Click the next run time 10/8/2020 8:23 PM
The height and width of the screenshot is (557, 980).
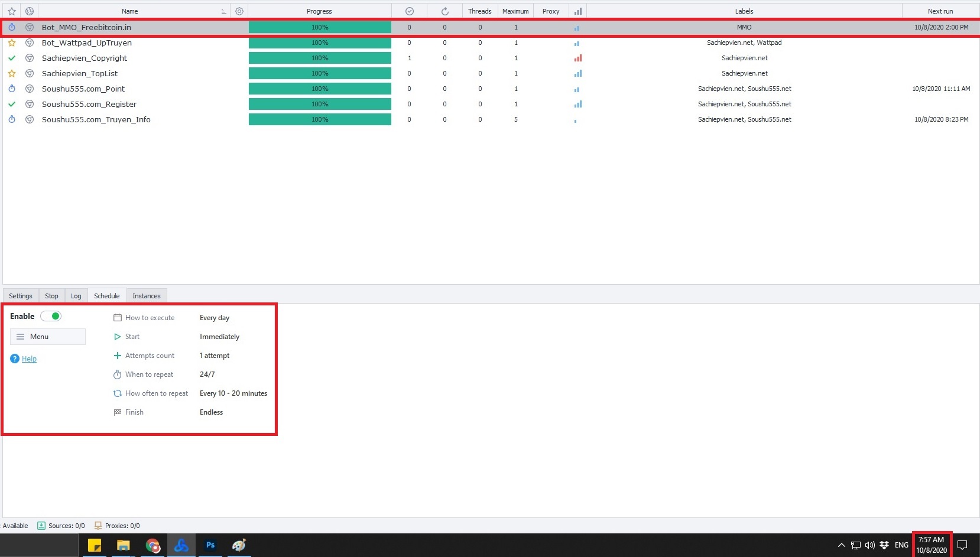click(x=942, y=119)
